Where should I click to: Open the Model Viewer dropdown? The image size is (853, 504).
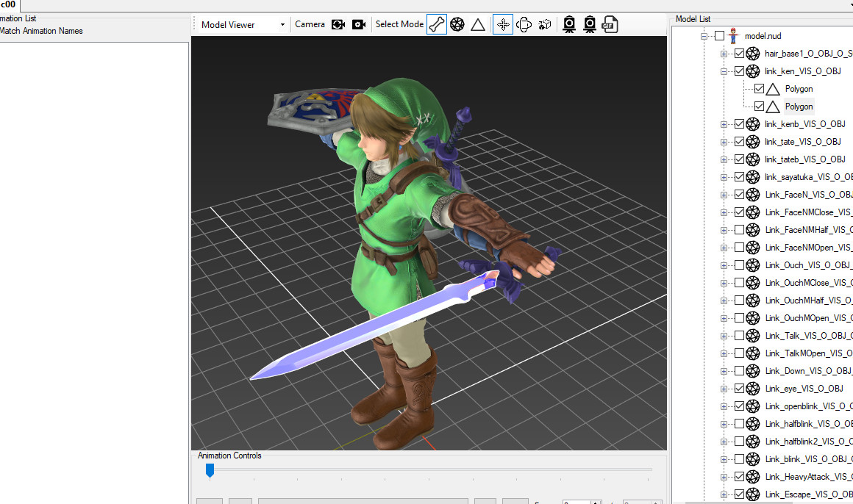tap(284, 24)
